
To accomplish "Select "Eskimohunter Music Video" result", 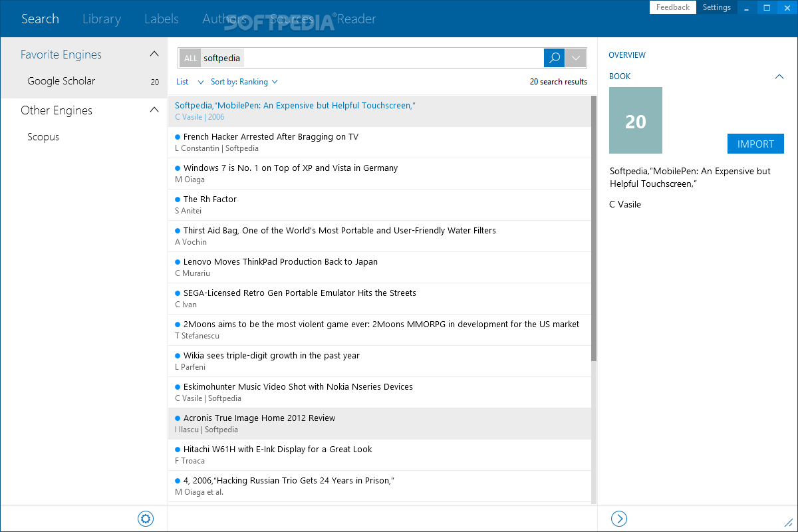I will tap(379, 392).
